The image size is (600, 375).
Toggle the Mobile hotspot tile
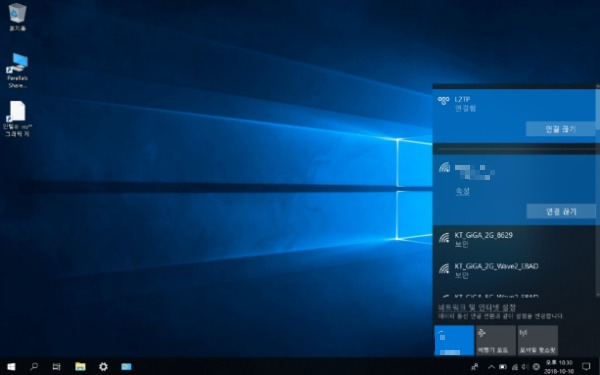click(x=537, y=340)
